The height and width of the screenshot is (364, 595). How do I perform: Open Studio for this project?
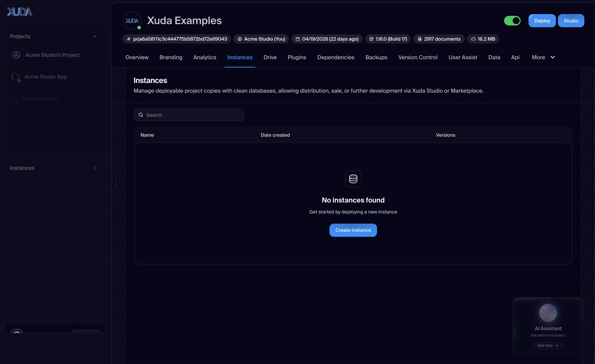point(571,21)
